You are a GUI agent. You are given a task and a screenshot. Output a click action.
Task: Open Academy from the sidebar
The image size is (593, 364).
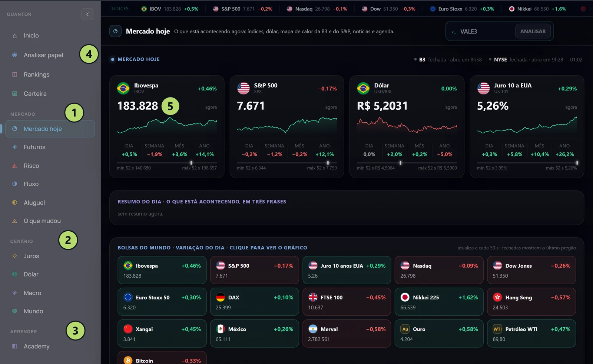click(x=50, y=346)
